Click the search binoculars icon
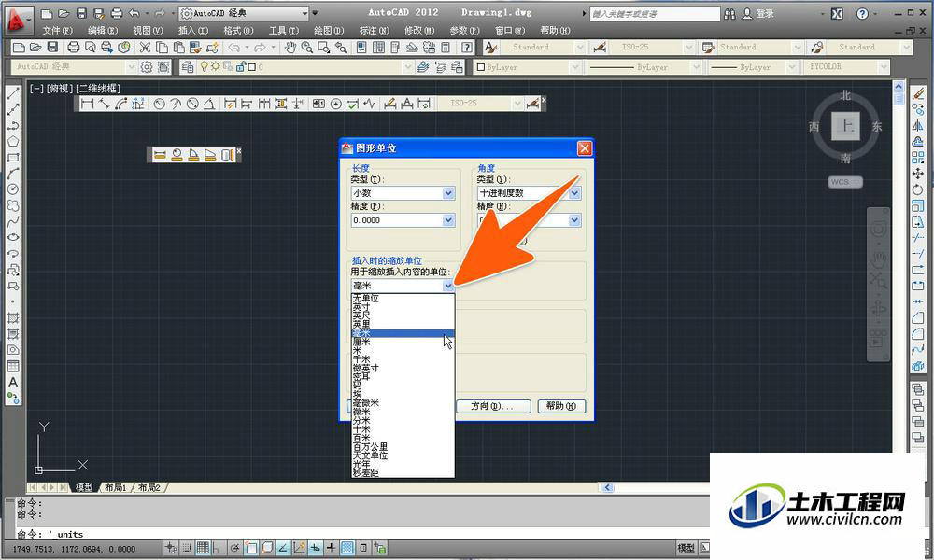The image size is (934, 560). 729,14
